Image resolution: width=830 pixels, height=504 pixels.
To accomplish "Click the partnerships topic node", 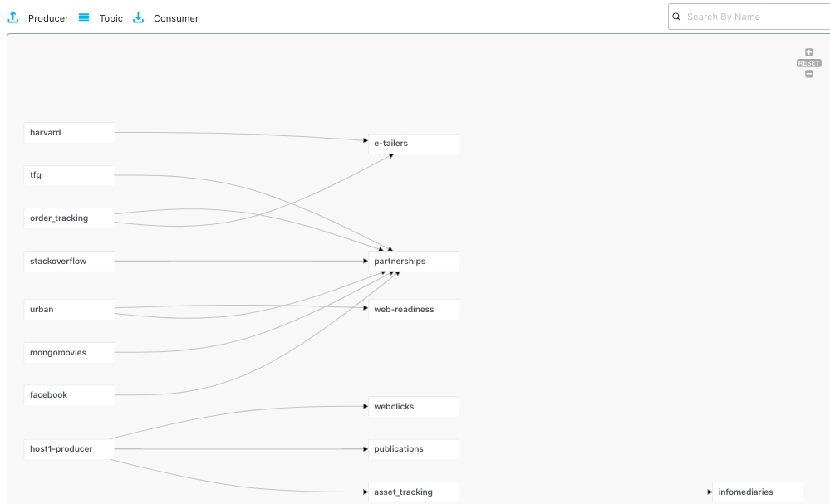I will (413, 262).
